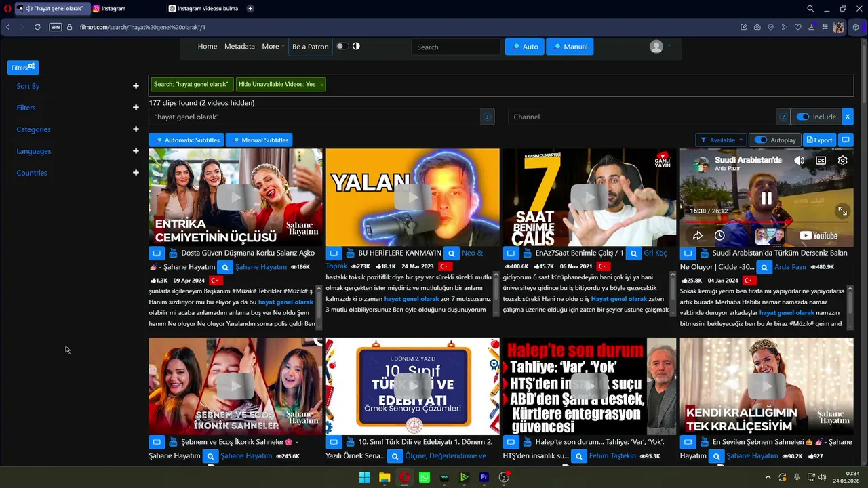Reload the page
Image resolution: width=868 pixels, height=488 pixels.
point(37,27)
